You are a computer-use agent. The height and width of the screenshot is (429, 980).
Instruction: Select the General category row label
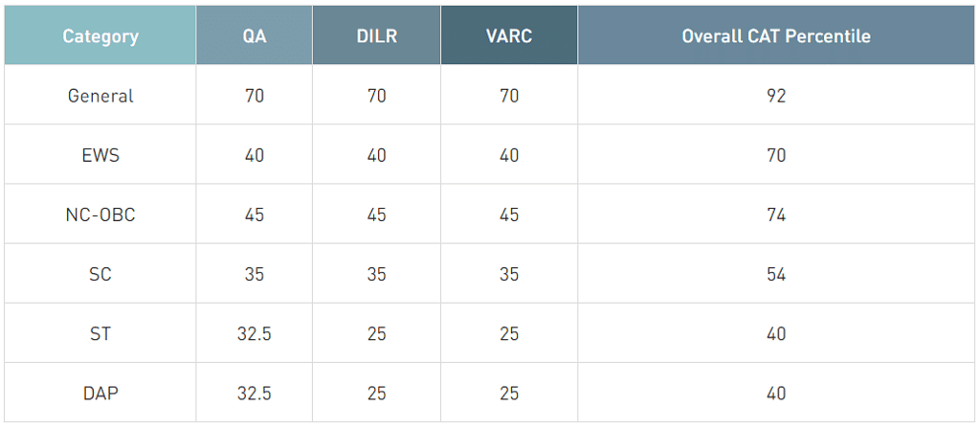coord(100,96)
